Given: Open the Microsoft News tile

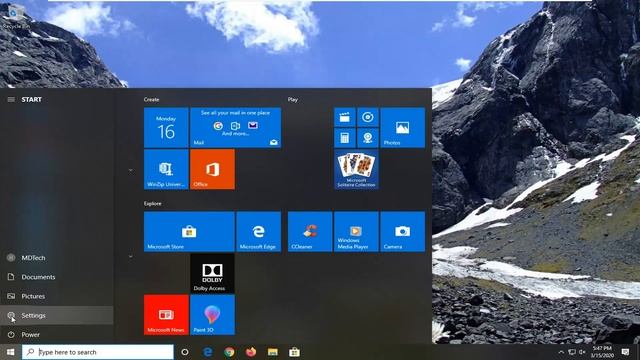Looking at the screenshot, I should 166,315.
